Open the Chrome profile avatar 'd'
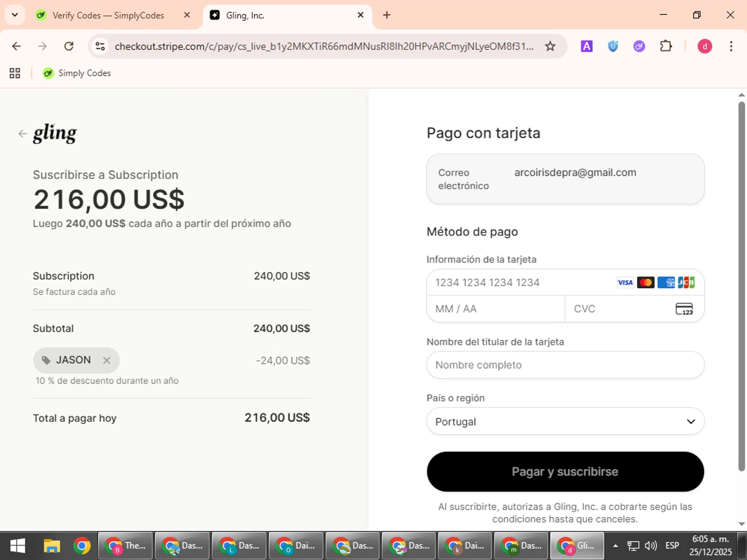This screenshot has height=560, width=747. click(x=705, y=46)
